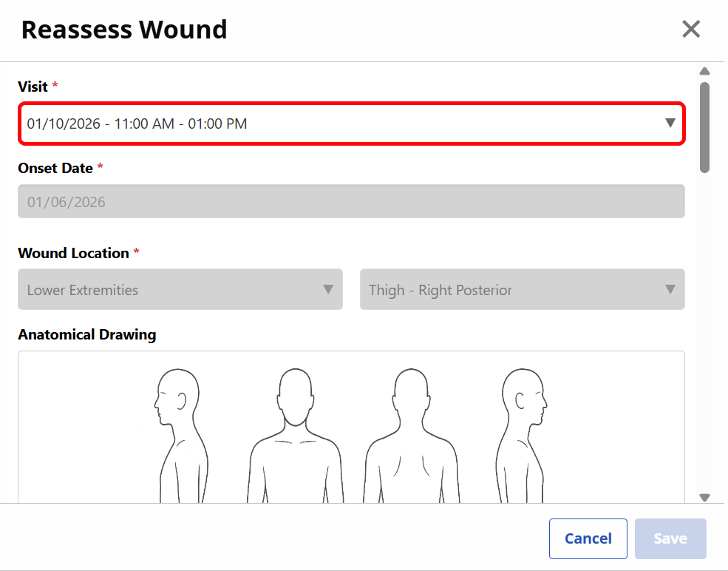Click the arrow on Thigh - Right Posterior selector

coord(670,289)
